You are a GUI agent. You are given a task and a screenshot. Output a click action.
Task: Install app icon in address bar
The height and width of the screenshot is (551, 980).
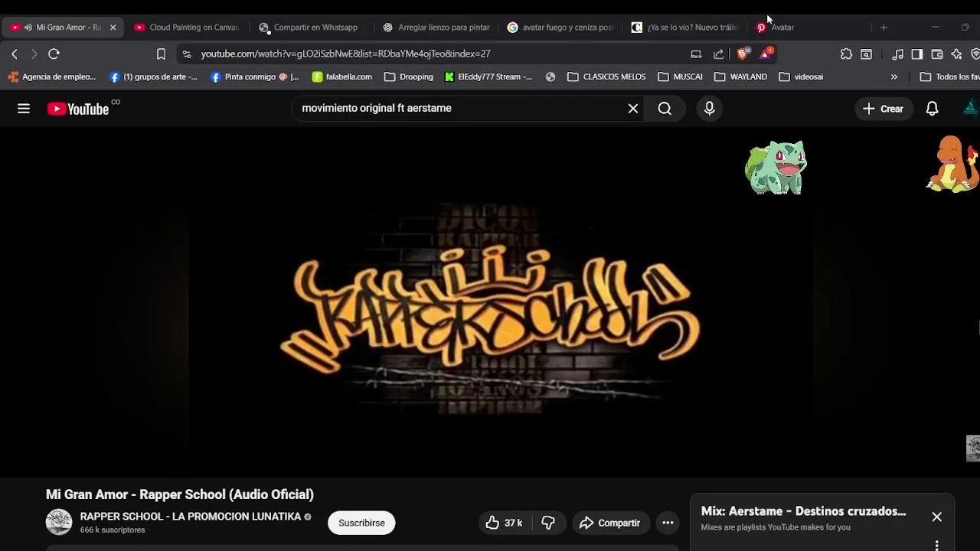[696, 54]
